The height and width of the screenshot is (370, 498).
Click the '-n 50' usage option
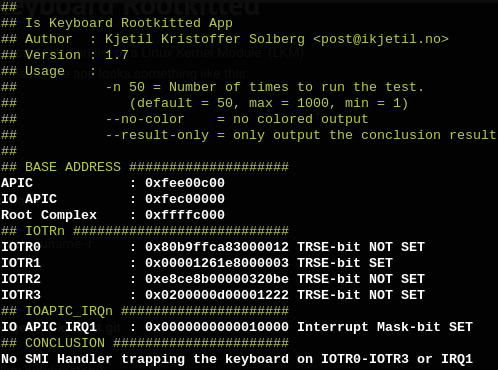(x=125, y=87)
